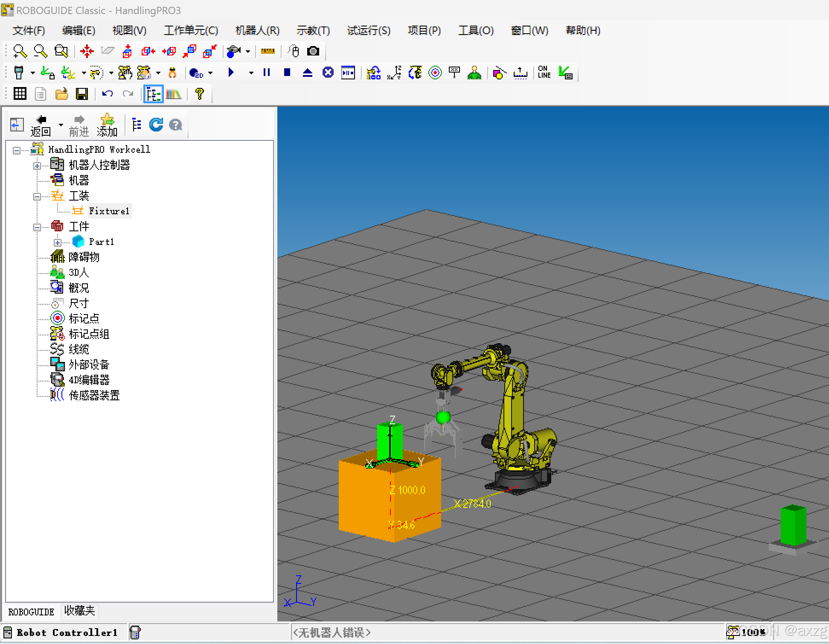
Task: Click the red target mark icon in toolbar
Action: click(435, 73)
